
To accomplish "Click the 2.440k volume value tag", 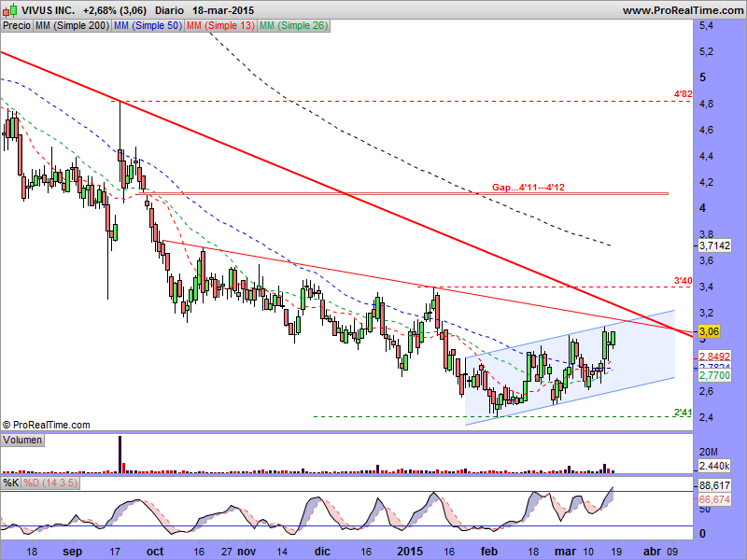I will click(714, 466).
